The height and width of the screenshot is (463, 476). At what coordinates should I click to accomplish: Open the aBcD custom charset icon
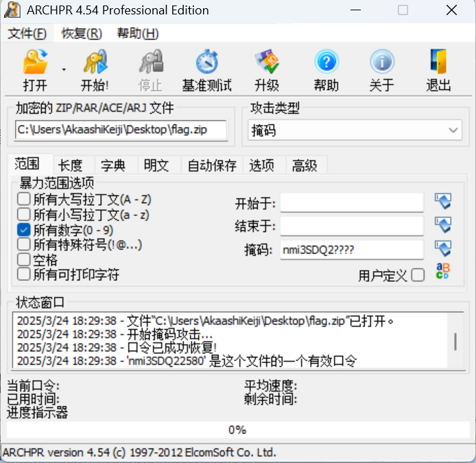point(442,271)
